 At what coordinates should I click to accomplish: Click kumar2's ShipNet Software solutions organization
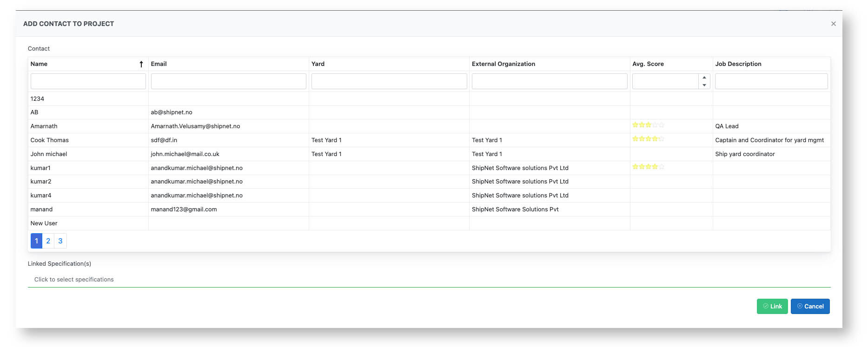pyautogui.click(x=520, y=182)
